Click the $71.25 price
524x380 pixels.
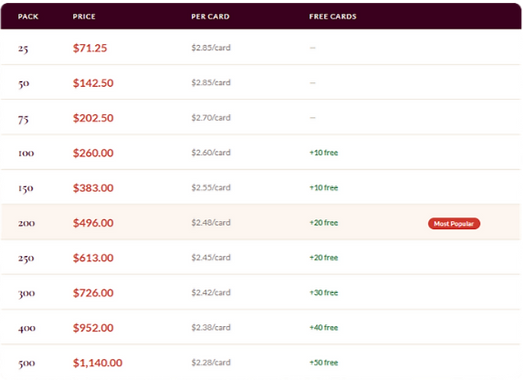click(90, 48)
